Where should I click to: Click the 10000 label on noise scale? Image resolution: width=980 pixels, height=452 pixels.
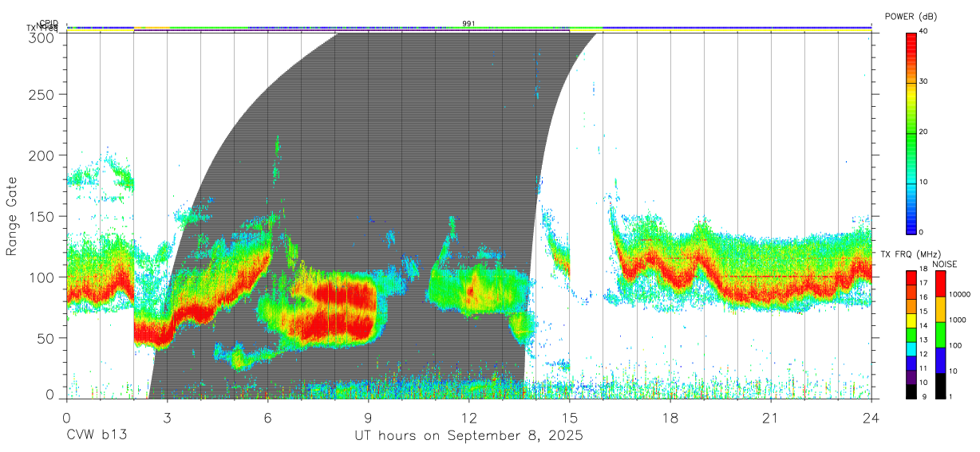point(958,294)
